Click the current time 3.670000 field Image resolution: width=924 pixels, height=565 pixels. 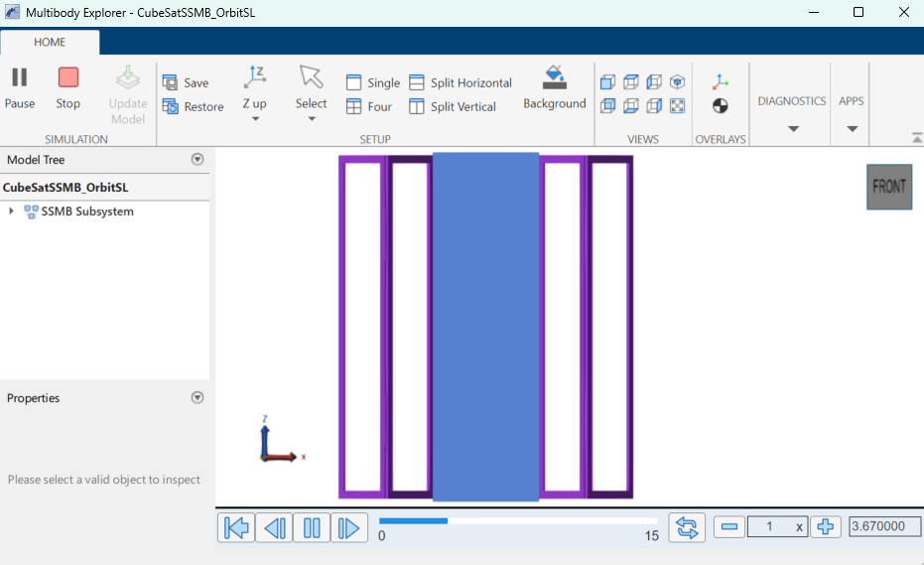coord(884,526)
